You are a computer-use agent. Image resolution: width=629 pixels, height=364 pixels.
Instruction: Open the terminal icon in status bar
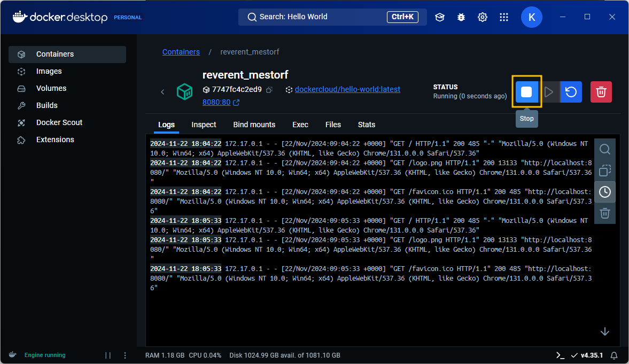pos(560,355)
